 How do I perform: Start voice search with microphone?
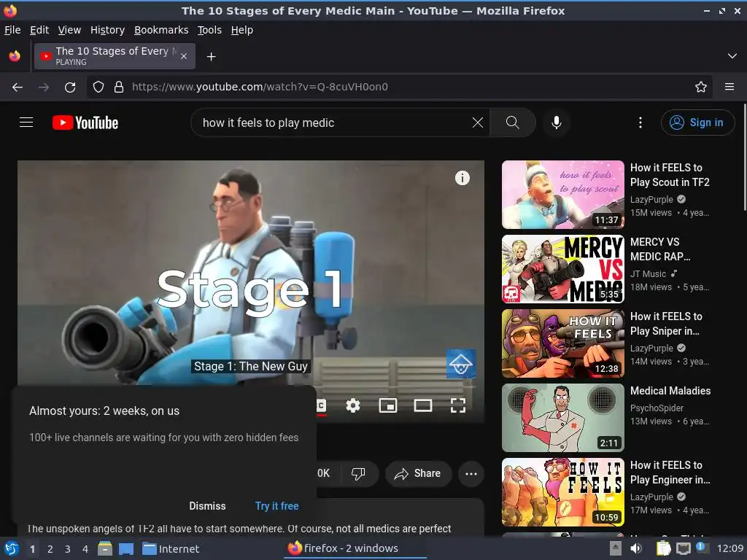point(556,122)
